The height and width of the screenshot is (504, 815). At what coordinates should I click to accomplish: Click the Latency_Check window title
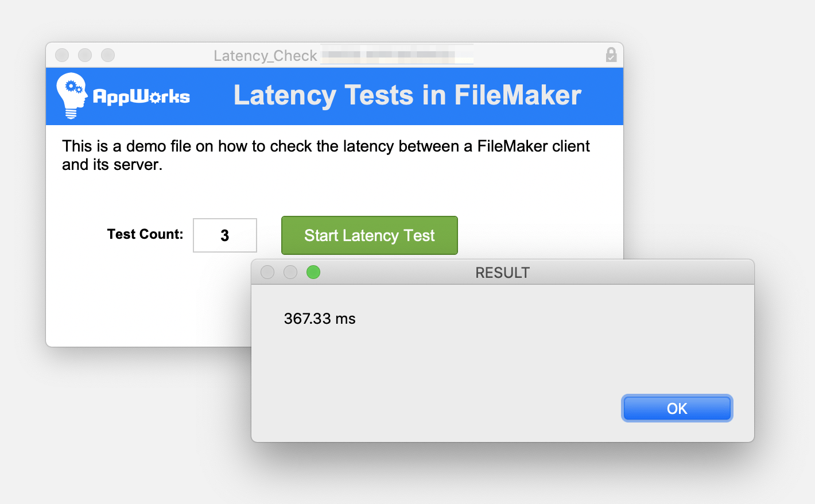coord(265,56)
